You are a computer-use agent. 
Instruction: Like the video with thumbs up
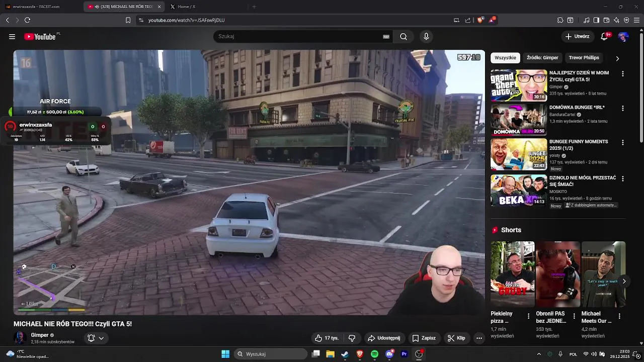(327, 338)
